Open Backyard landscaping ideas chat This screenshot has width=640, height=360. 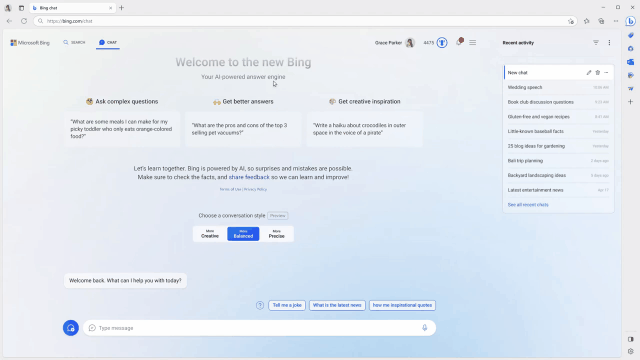558,176
